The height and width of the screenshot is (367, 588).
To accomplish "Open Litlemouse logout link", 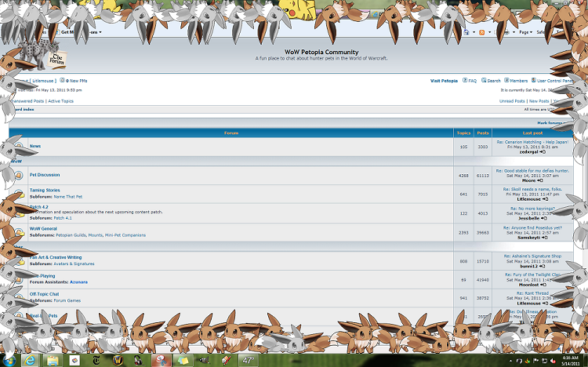I will click(37, 81).
